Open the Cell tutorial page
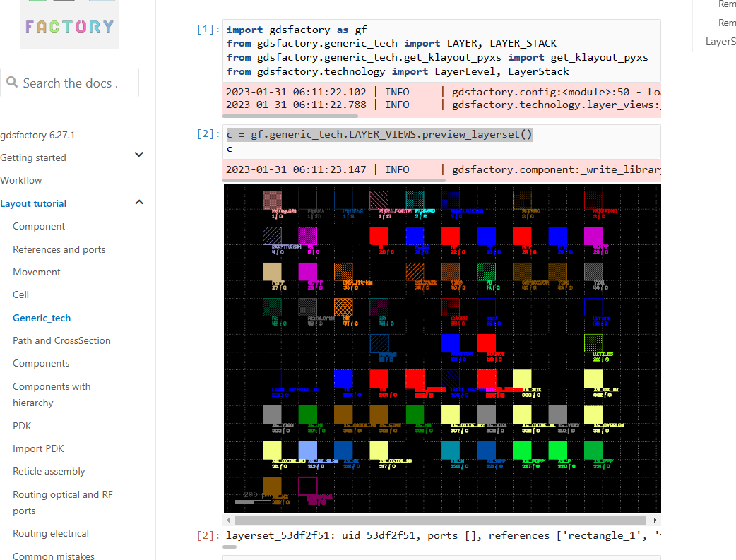The image size is (736, 560). pyautogui.click(x=20, y=294)
